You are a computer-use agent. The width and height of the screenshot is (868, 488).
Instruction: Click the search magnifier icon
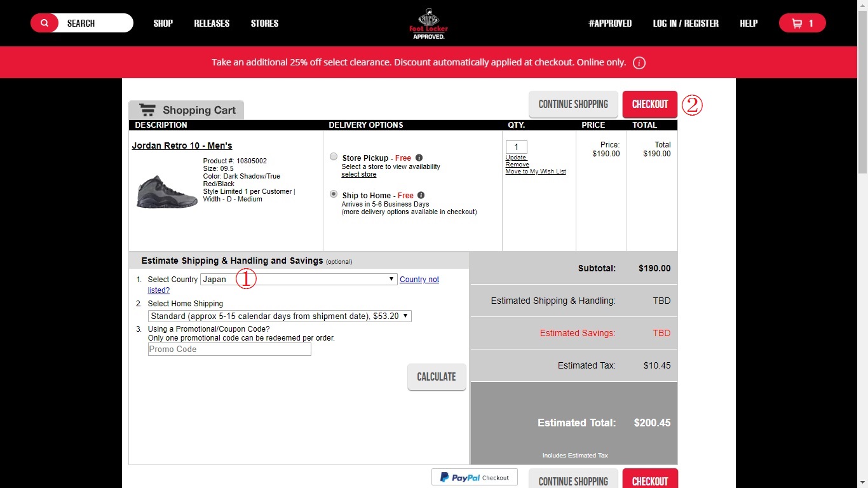click(44, 24)
